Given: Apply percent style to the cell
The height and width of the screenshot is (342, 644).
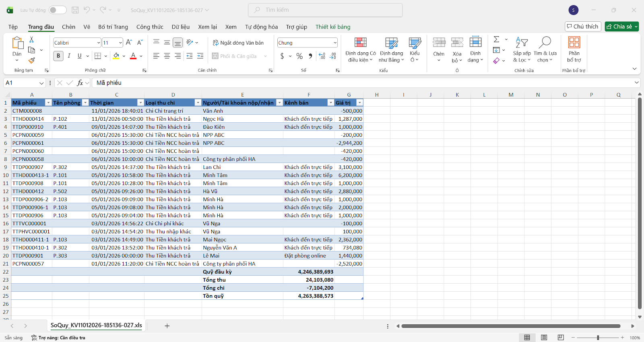Looking at the screenshot, I should pos(299,56).
